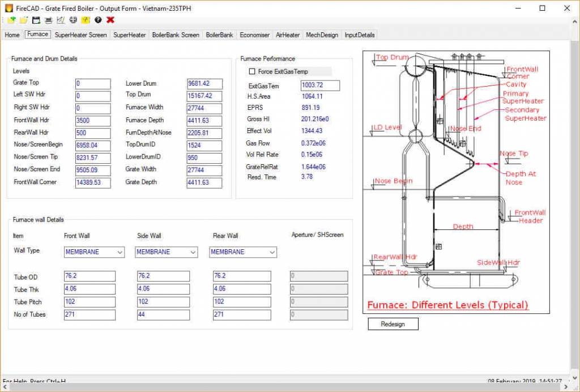The width and height of the screenshot is (580, 392).
Task: Switch to the Economiser tab
Action: (x=254, y=35)
